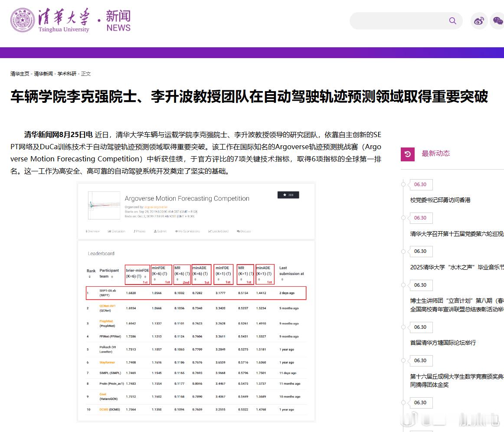The height and width of the screenshot is (432, 504).
Task: Click the search magnifier icon
Action: point(452,21)
